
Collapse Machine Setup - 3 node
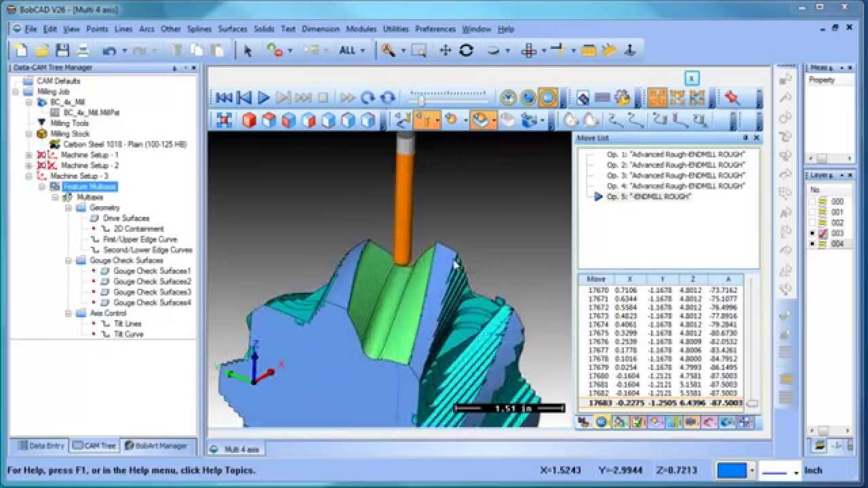tap(28, 176)
